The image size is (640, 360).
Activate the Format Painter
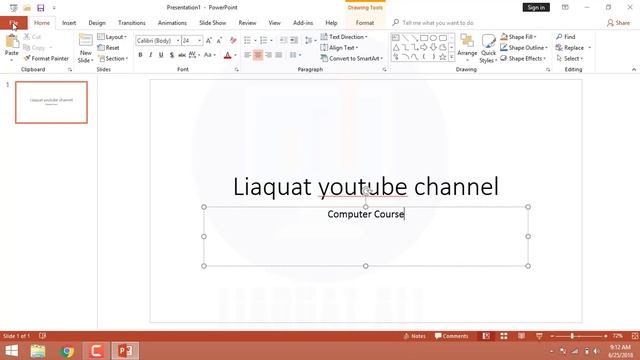[46, 58]
